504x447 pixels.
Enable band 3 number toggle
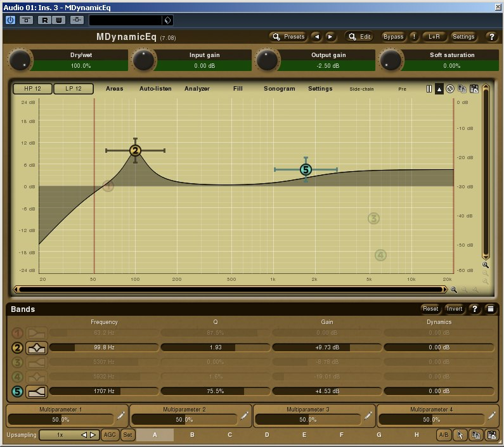point(17,363)
